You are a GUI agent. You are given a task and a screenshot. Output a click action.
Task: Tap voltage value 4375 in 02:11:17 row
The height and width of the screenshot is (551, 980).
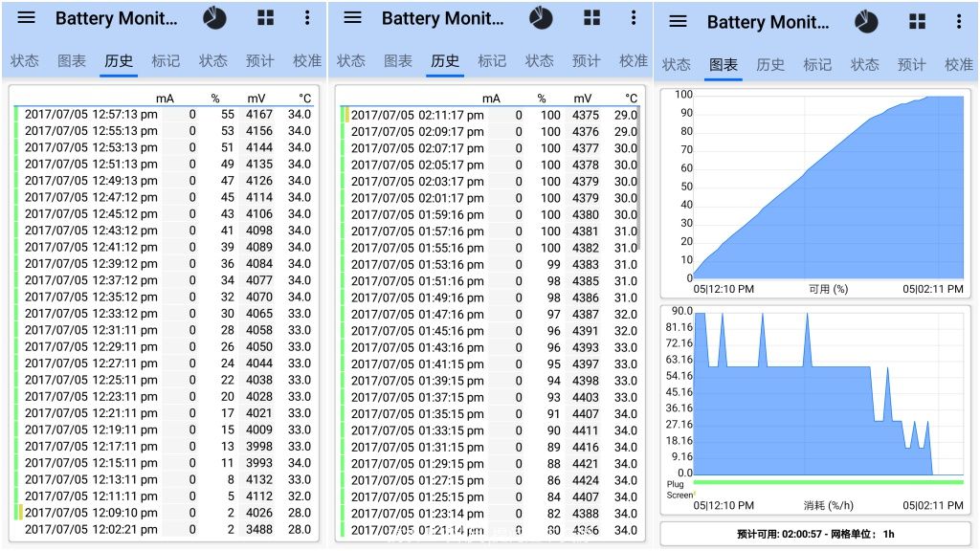[x=586, y=115]
